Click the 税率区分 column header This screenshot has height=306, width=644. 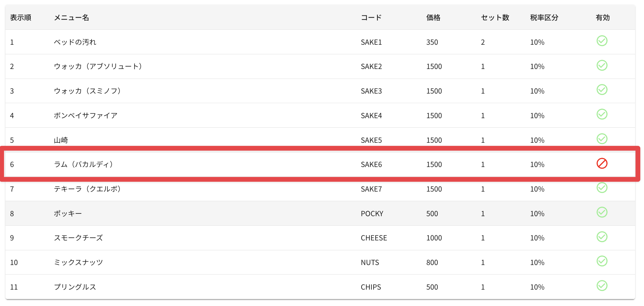(x=544, y=17)
